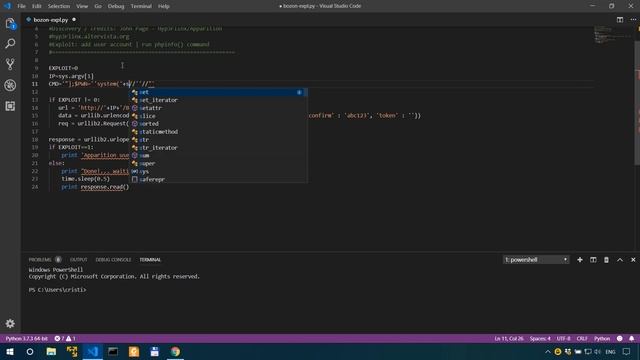Open the Help menu

164,6
